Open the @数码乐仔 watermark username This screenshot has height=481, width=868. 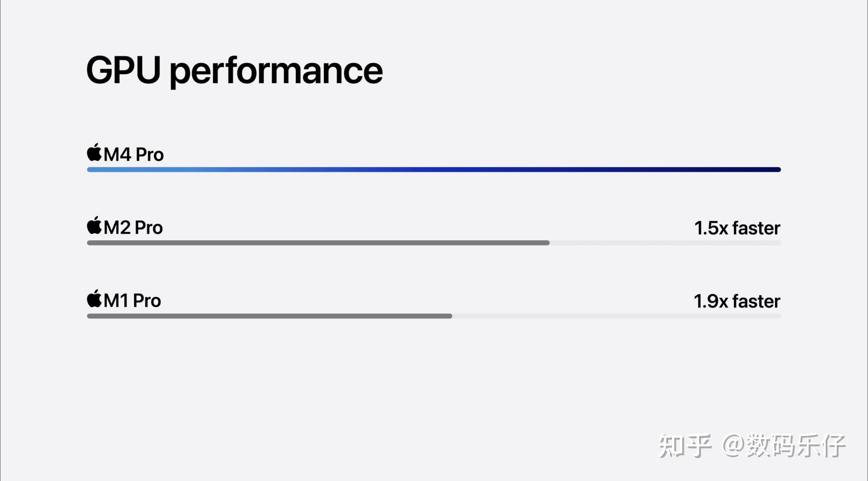(784, 446)
